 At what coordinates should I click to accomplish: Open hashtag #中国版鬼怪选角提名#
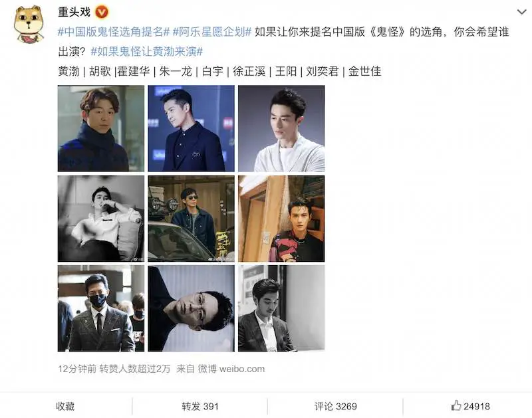[x=113, y=32]
